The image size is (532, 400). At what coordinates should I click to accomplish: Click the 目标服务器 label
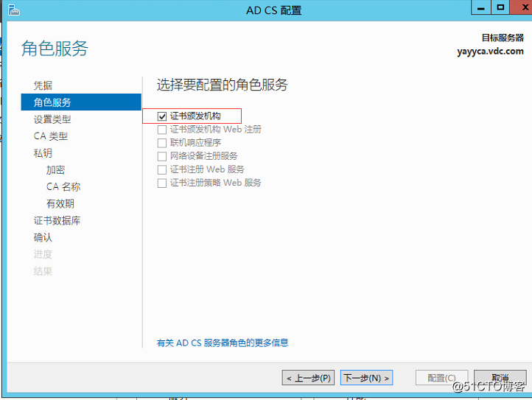503,38
